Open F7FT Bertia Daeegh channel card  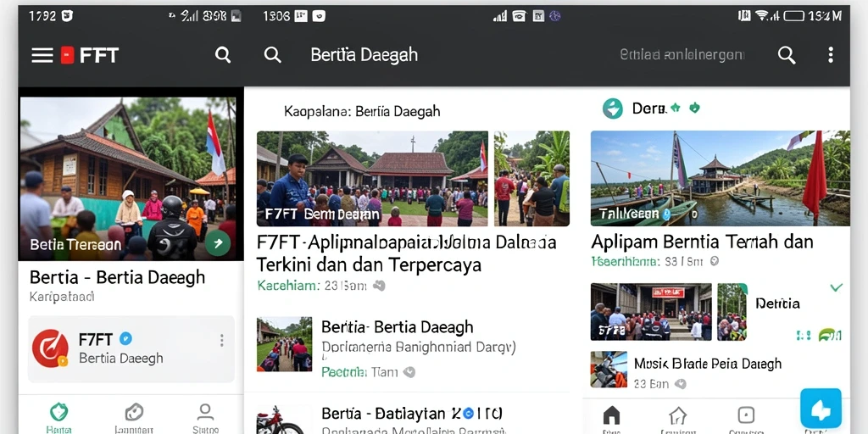point(131,348)
